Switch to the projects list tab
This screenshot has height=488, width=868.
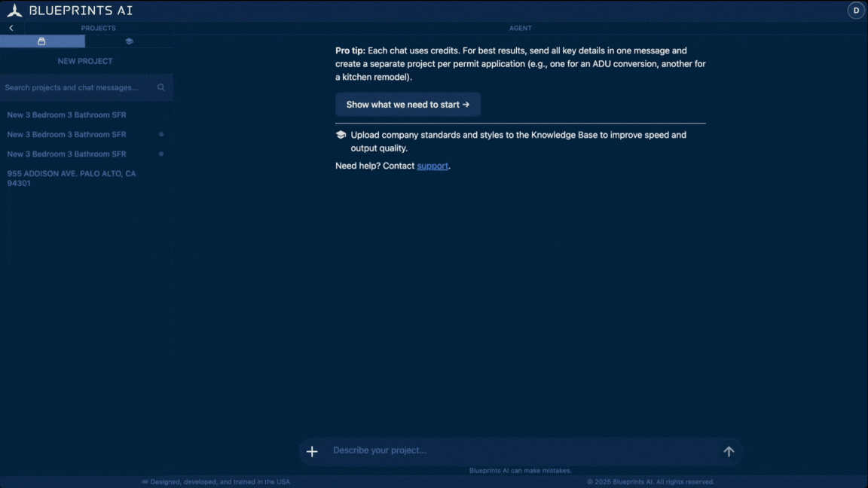(42, 41)
